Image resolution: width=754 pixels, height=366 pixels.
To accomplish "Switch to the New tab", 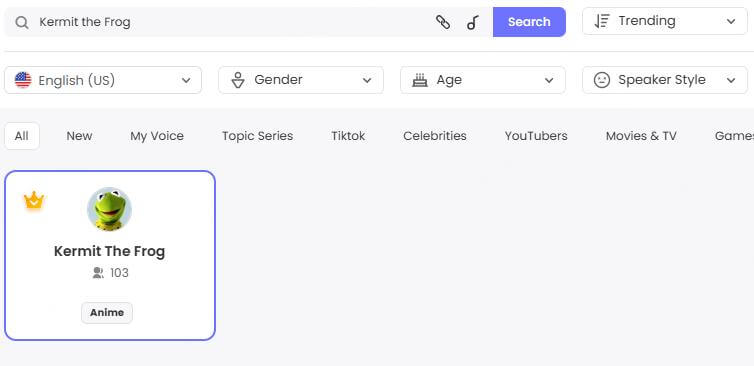I will pos(79,136).
